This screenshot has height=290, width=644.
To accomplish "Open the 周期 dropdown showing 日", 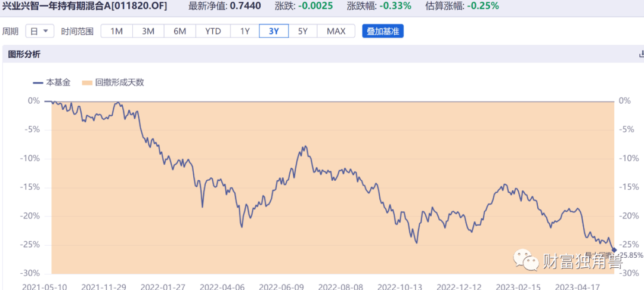I will [41, 31].
